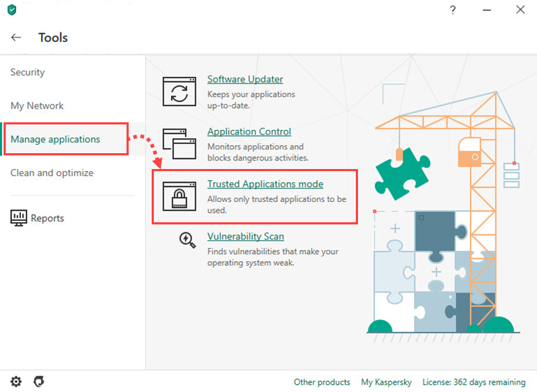This screenshot has height=392, width=537.
Task: Open the Application Control link
Action: (x=249, y=132)
